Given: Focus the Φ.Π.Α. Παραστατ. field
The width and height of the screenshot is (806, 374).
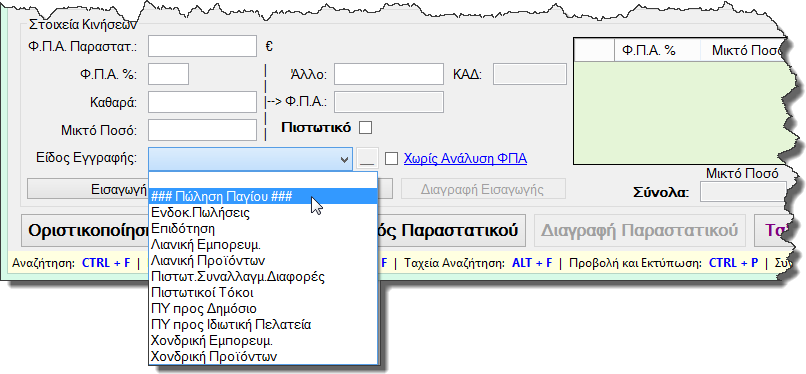Looking at the screenshot, I should coord(202,46).
